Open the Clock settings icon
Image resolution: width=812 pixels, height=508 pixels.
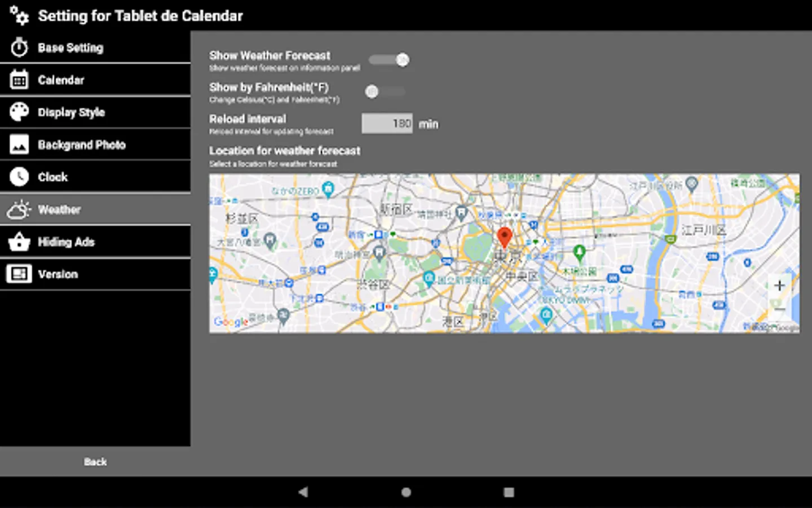pyautogui.click(x=20, y=177)
